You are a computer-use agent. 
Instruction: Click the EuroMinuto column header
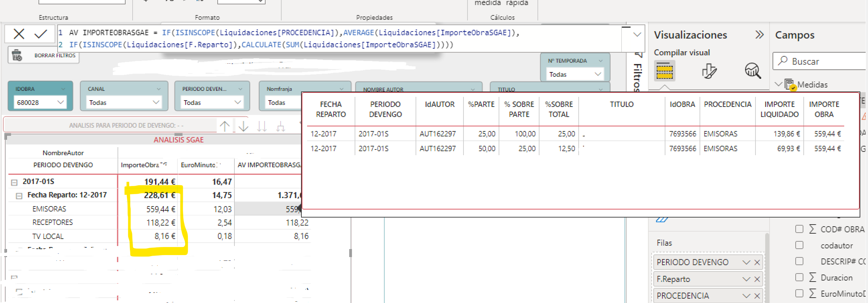[201, 165]
